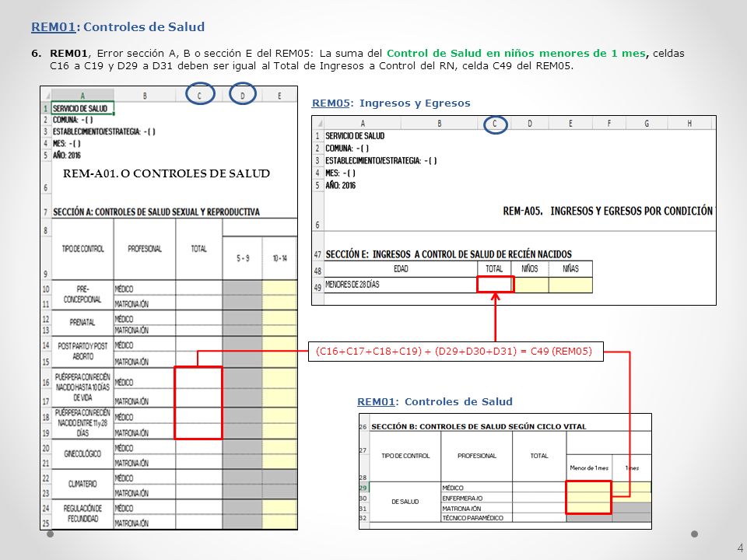Click the EDAD header cell in Sección E
747x560 pixels.
[401, 269]
